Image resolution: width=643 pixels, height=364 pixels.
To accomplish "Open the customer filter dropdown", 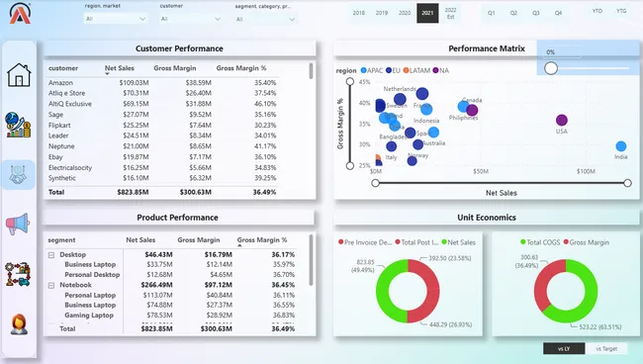I will point(191,19).
